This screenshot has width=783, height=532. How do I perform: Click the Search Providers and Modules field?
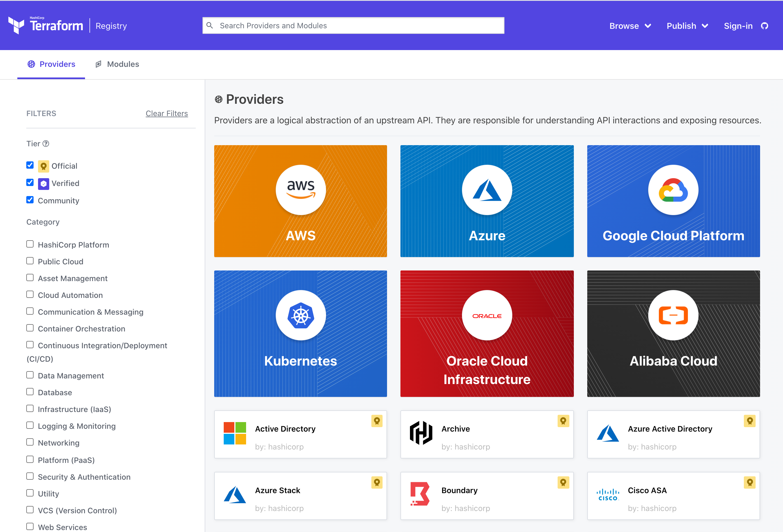(353, 25)
